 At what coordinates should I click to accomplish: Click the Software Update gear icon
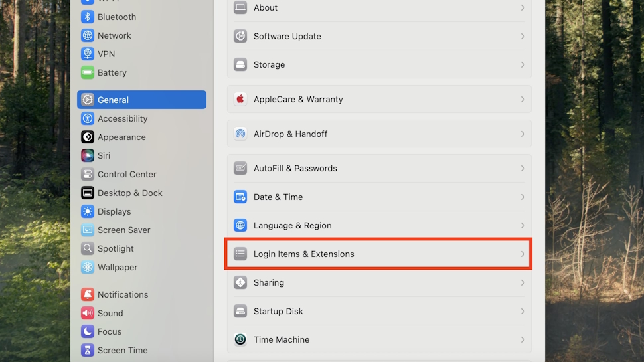point(240,36)
